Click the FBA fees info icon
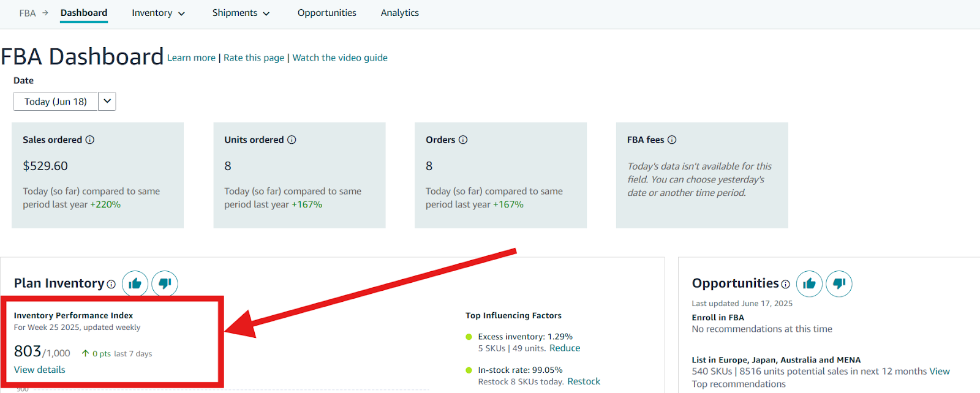 672,140
